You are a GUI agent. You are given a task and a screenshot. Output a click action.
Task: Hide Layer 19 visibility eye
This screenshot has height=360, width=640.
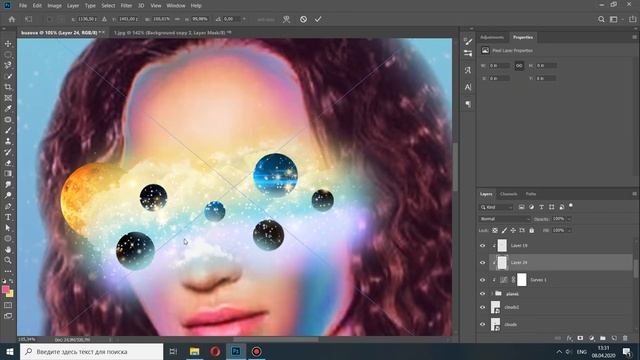(482, 246)
